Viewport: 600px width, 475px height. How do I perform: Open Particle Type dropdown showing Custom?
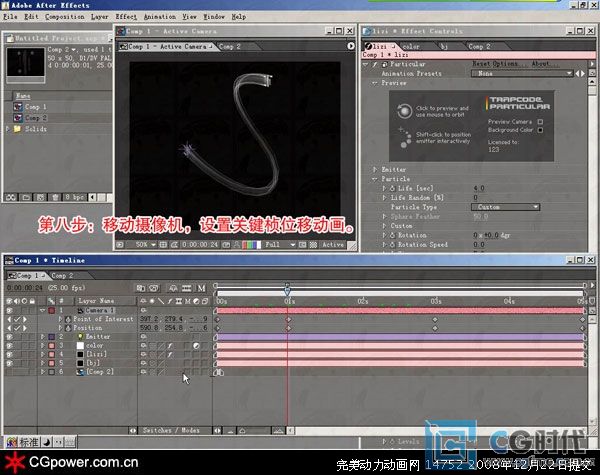tap(505, 207)
